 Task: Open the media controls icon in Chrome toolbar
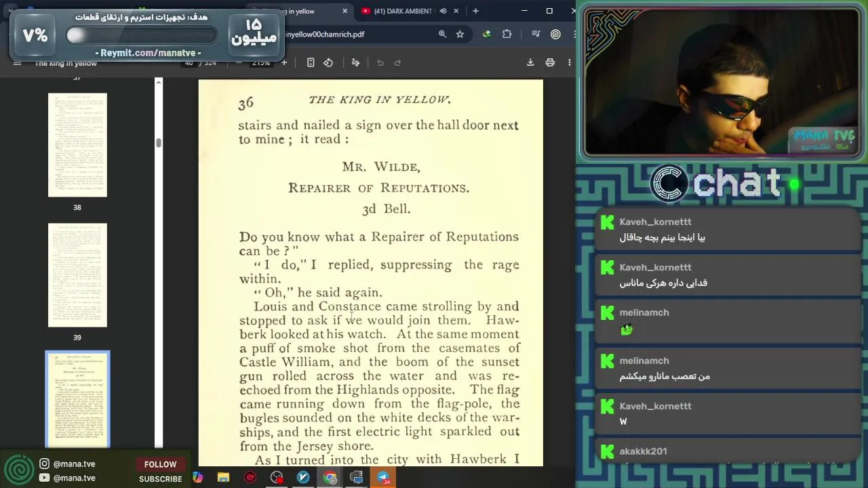click(x=536, y=34)
